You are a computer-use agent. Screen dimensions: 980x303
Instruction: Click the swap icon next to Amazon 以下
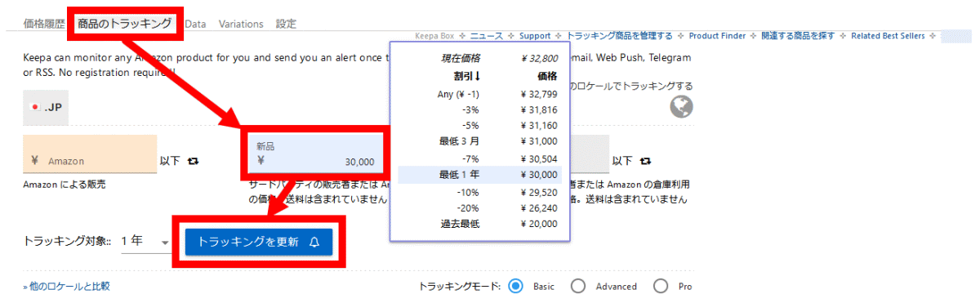pos(193,161)
